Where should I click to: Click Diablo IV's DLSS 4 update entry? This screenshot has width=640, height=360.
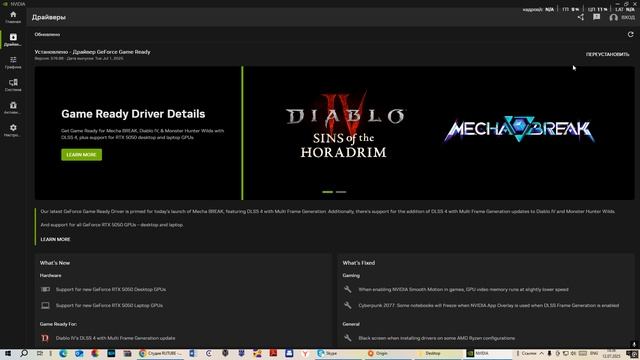point(116,338)
